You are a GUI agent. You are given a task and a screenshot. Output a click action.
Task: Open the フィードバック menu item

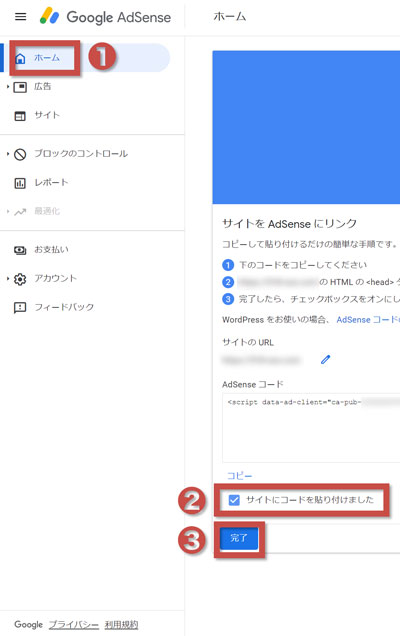[64, 307]
